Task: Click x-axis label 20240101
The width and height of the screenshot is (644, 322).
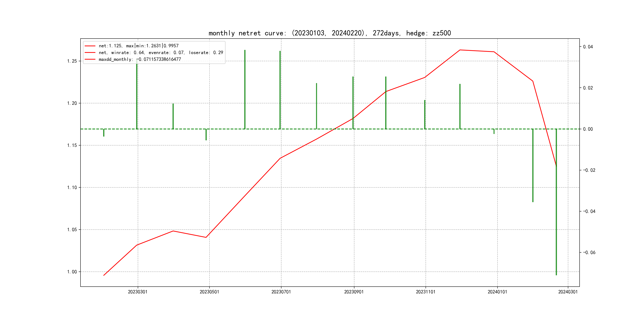Action: (497, 292)
